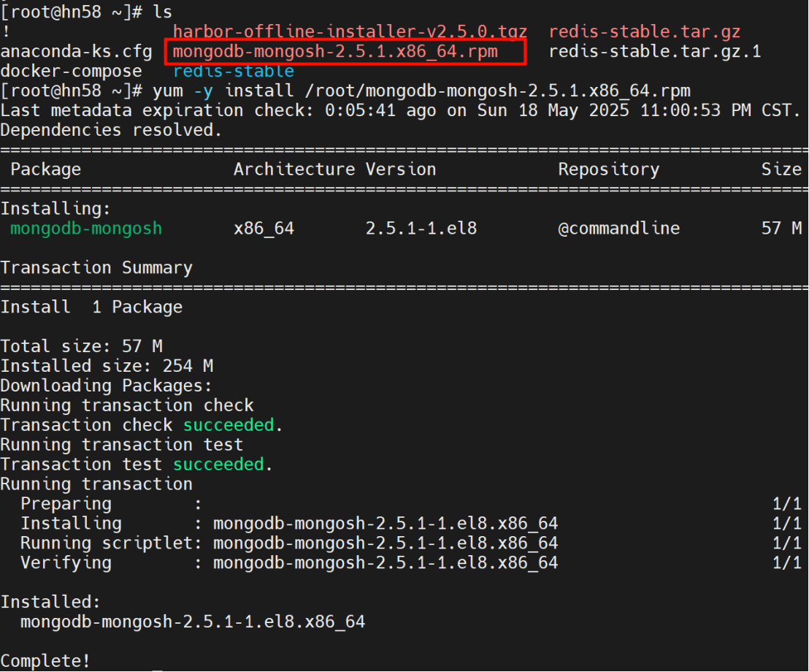The width and height of the screenshot is (809, 672).
Task: Click the Installed: label
Action: [x=50, y=603]
